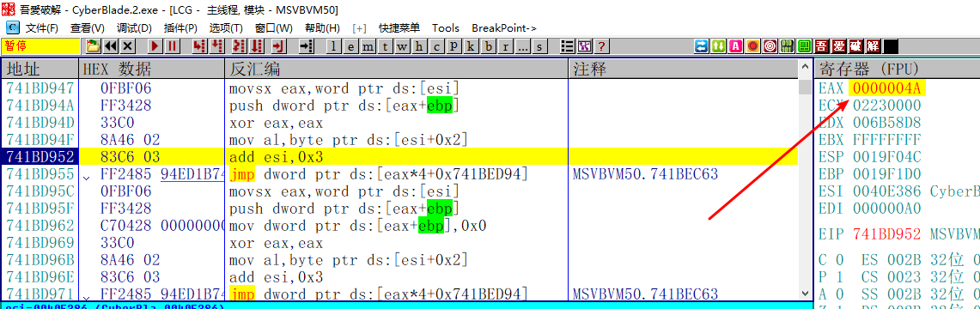The height and width of the screenshot is (309, 980).
Task: Open the 调试(D) menu
Action: (134, 28)
